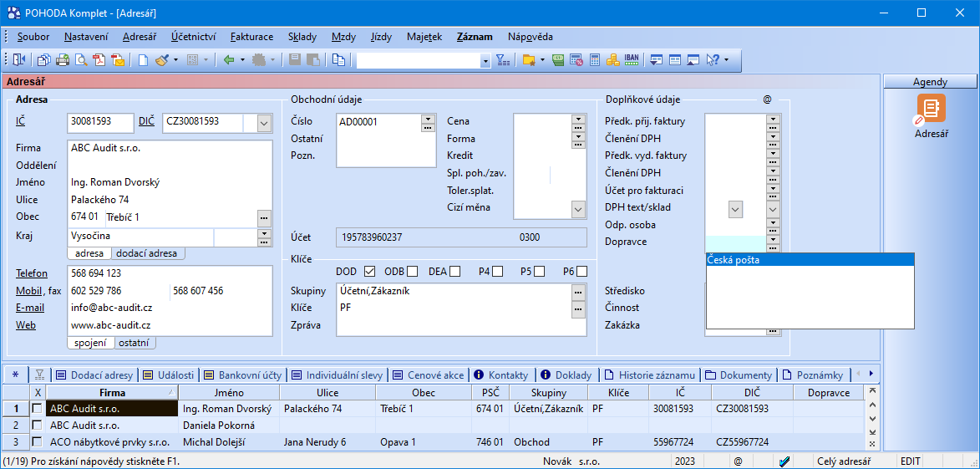Expand the toolbar search combo box arrow
The image size is (980, 469).
click(x=485, y=61)
